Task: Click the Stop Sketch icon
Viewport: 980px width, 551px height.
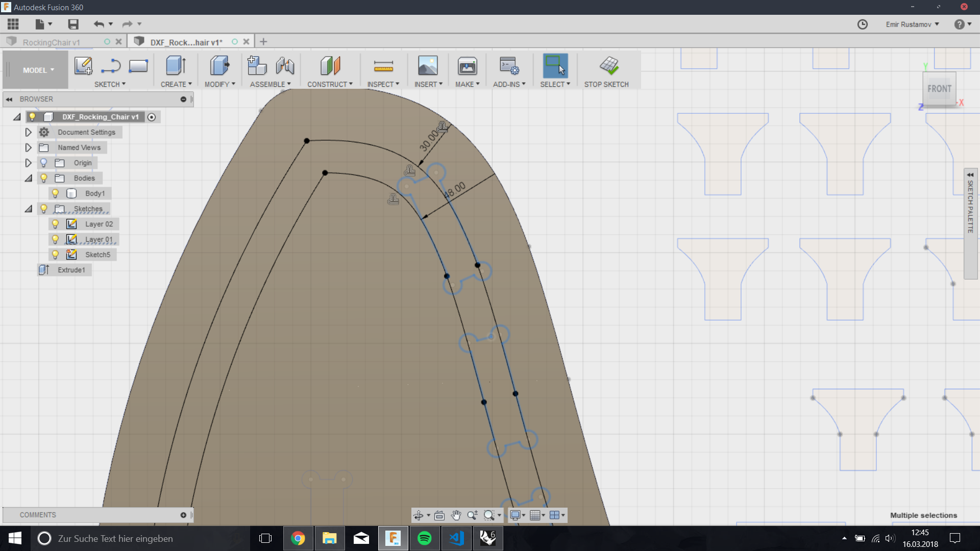Action: (609, 66)
